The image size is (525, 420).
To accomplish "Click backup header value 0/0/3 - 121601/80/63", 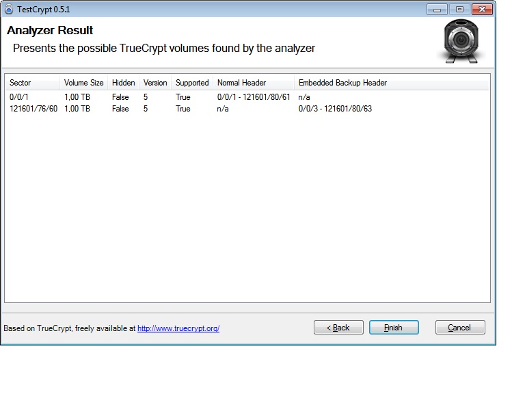I will [x=335, y=109].
